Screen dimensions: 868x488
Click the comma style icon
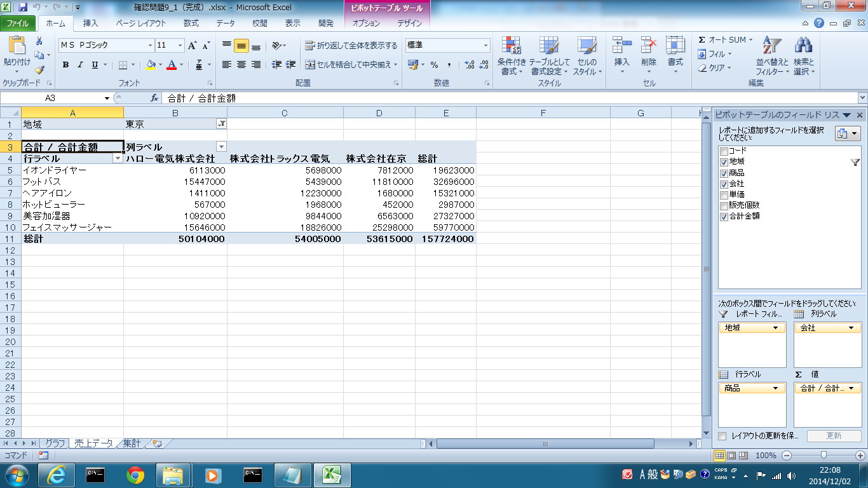coord(449,65)
